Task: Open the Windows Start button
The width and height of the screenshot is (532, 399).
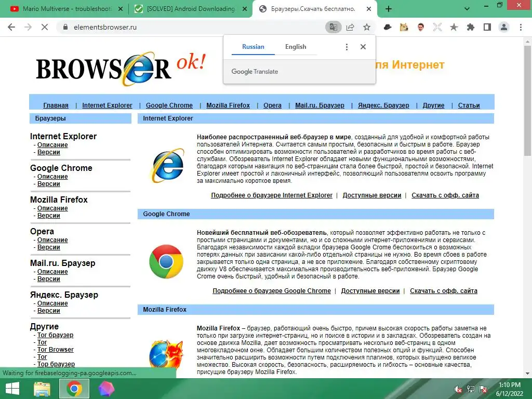Action: click(12, 389)
